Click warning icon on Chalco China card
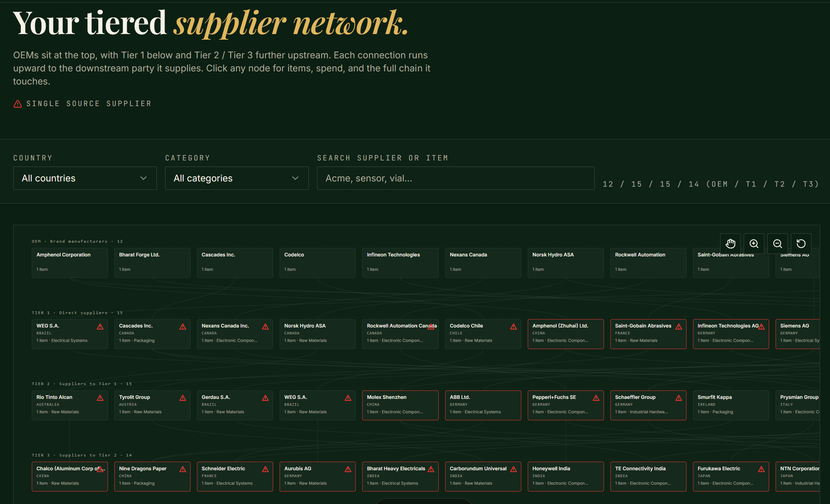The image size is (830, 504). point(100,469)
